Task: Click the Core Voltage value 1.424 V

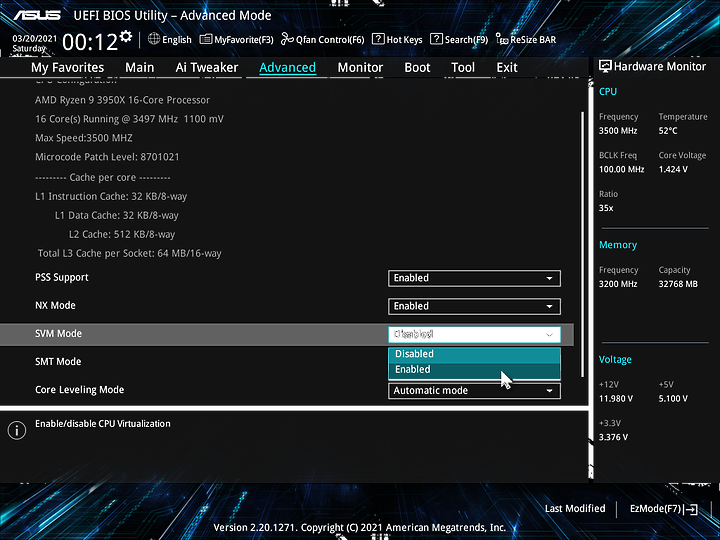Action: point(673,169)
